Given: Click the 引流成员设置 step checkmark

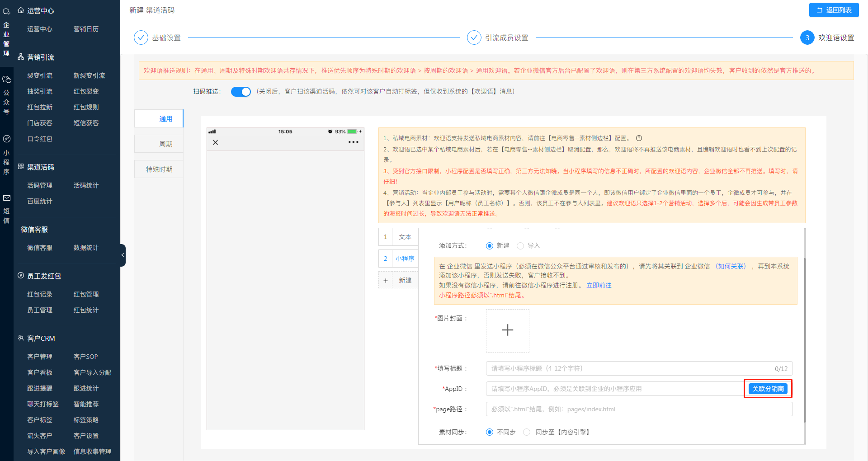Looking at the screenshot, I should [474, 38].
